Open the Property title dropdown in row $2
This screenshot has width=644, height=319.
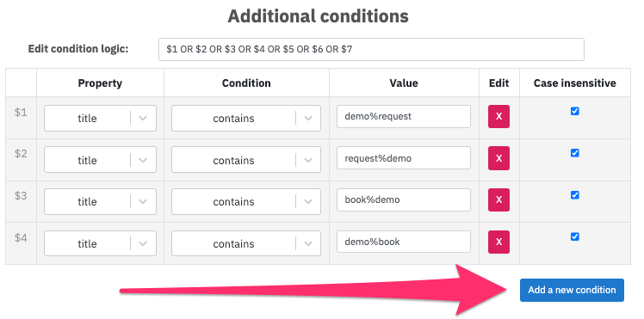point(100,160)
